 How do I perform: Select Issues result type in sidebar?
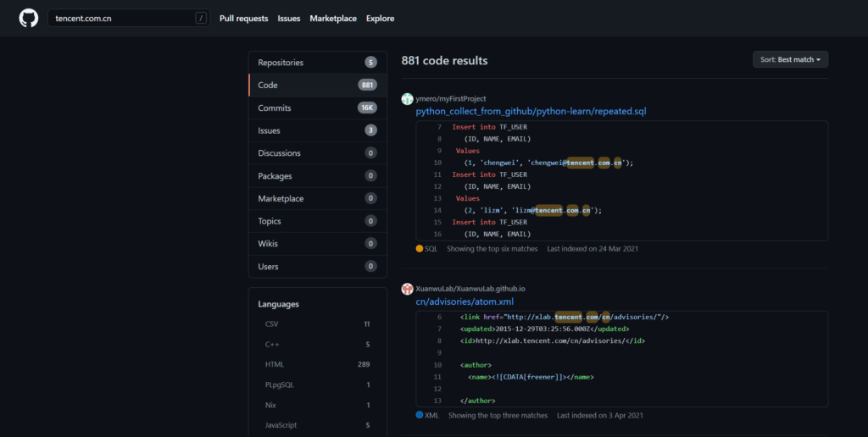click(318, 130)
